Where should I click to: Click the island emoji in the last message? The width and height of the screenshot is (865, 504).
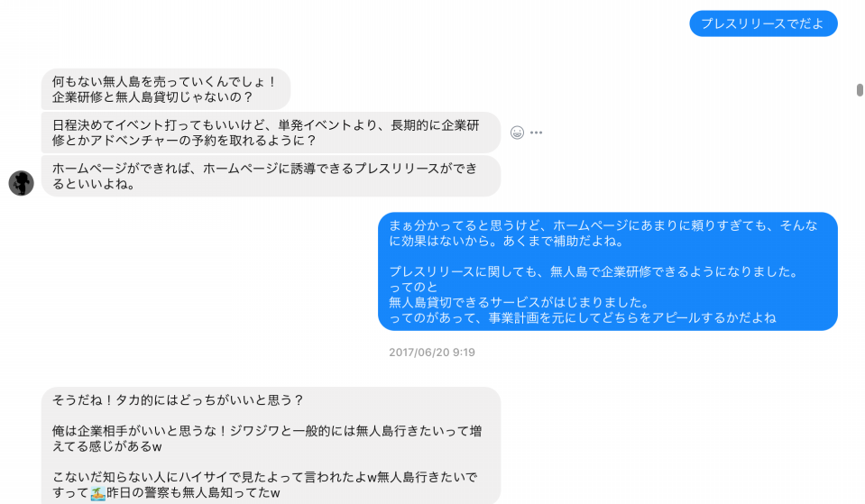[x=97, y=493]
